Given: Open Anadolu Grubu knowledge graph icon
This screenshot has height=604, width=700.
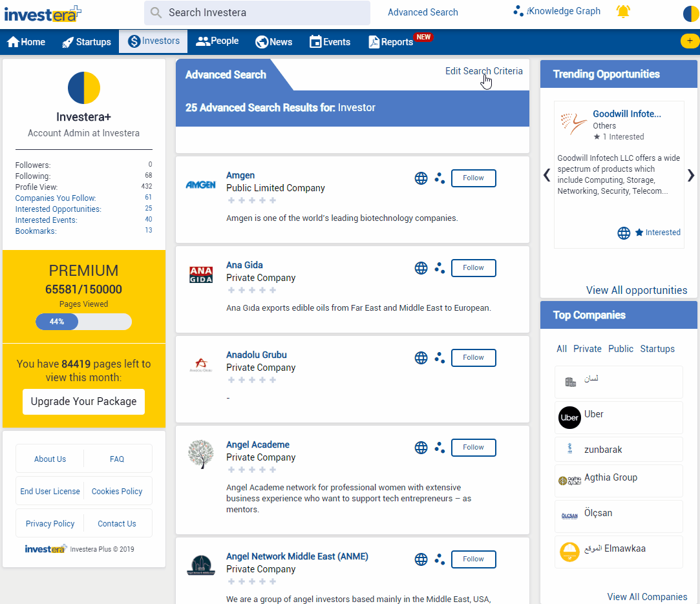Looking at the screenshot, I should (440, 358).
